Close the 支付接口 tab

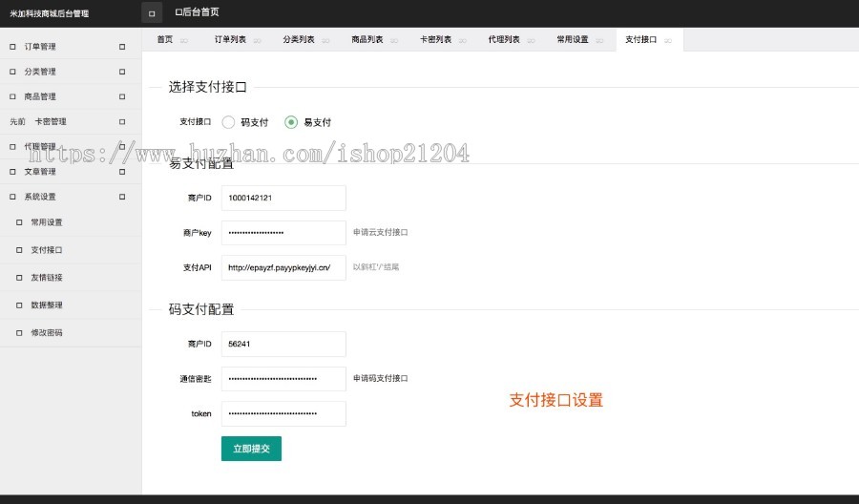click(x=668, y=40)
